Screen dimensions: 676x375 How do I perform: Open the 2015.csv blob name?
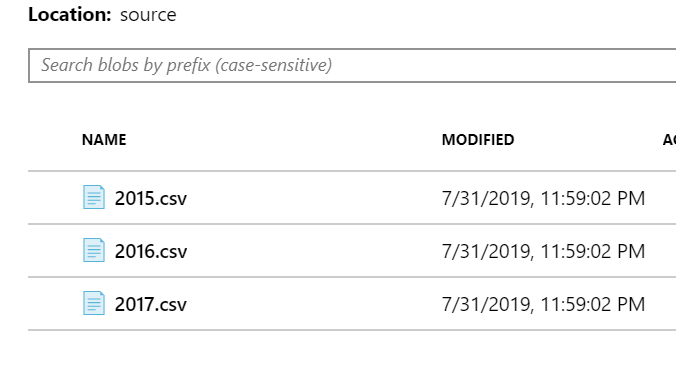151,198
